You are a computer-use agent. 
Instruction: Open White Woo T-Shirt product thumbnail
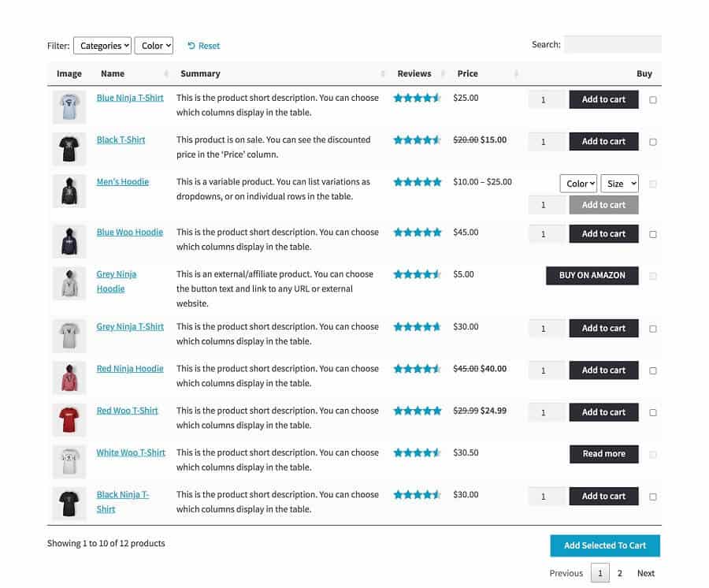click(x=69, y=462)
